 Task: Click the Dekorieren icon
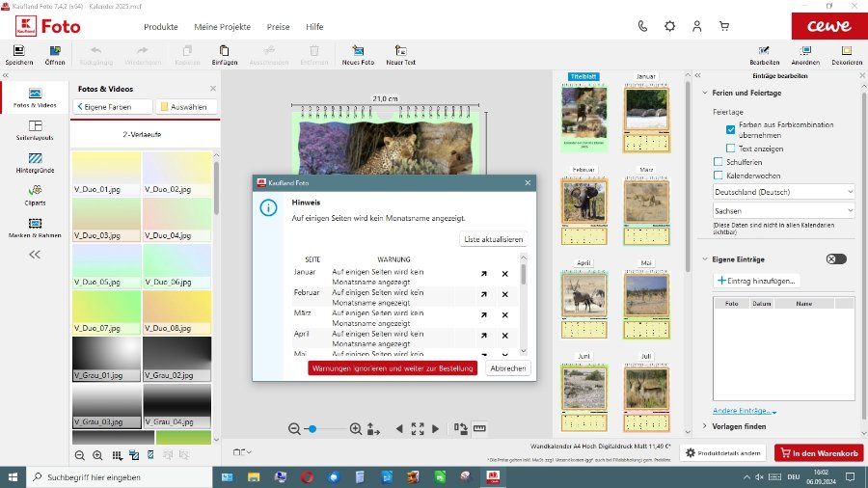pos(847,50)
